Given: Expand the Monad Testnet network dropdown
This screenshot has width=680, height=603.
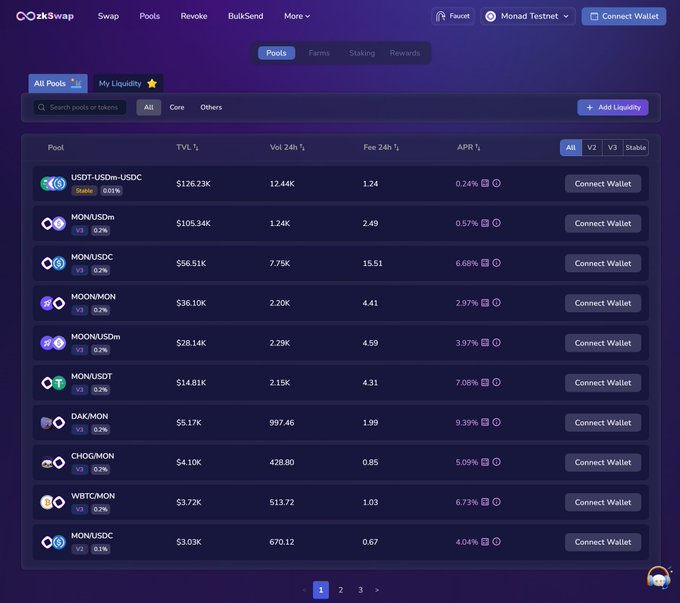Looking at the screenshot, I should (x=527, y=16).
